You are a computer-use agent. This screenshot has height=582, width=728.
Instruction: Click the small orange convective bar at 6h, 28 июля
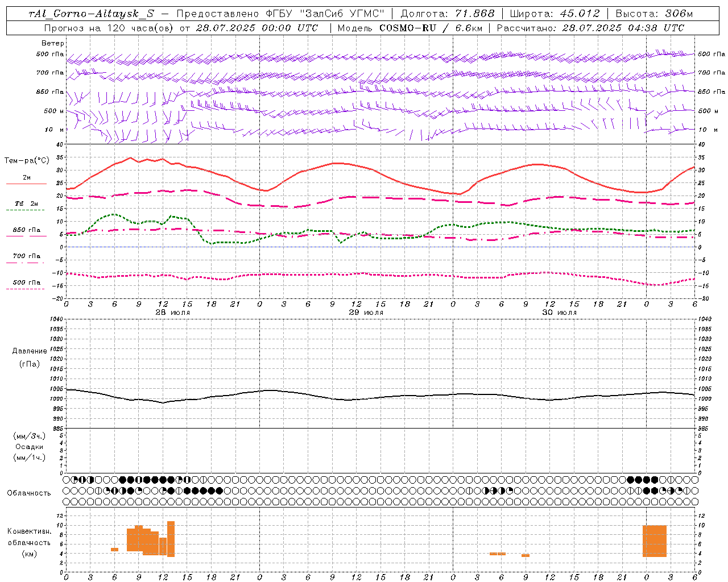coord(114,549)
